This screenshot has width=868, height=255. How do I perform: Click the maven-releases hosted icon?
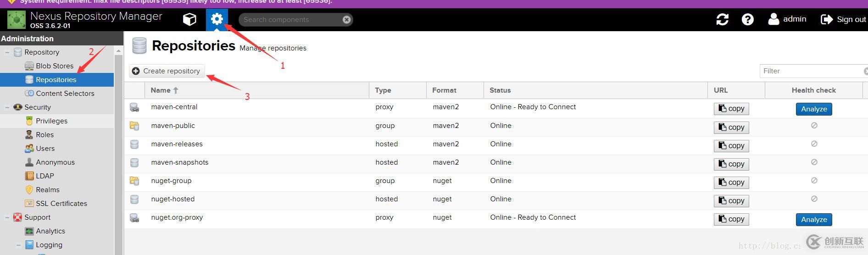[134, 144]
